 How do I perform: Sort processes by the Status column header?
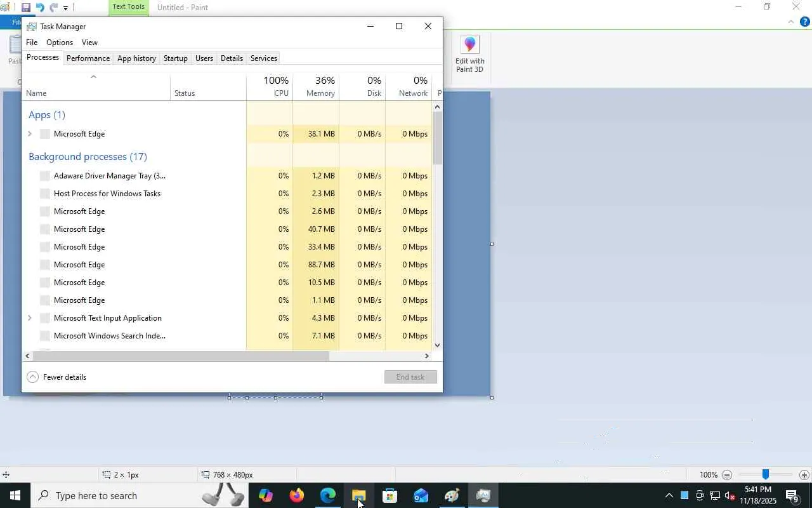pyautogui.click(x=208, y=87)
